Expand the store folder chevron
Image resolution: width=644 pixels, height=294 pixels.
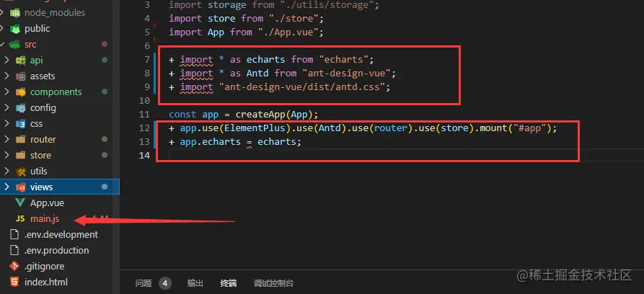click(x=6, y=156)
